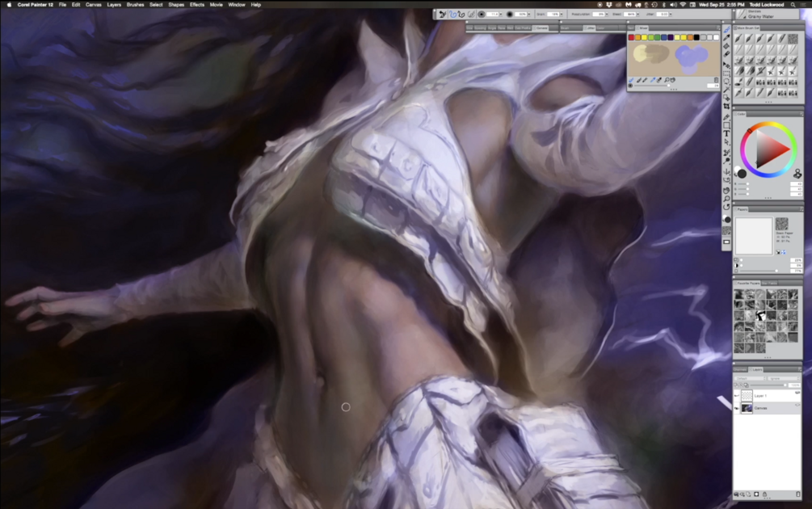This screenshot has width=812, height=509.
Task: Select the Eraser tool in the toolbox
Action: click(x=726, y=53)
